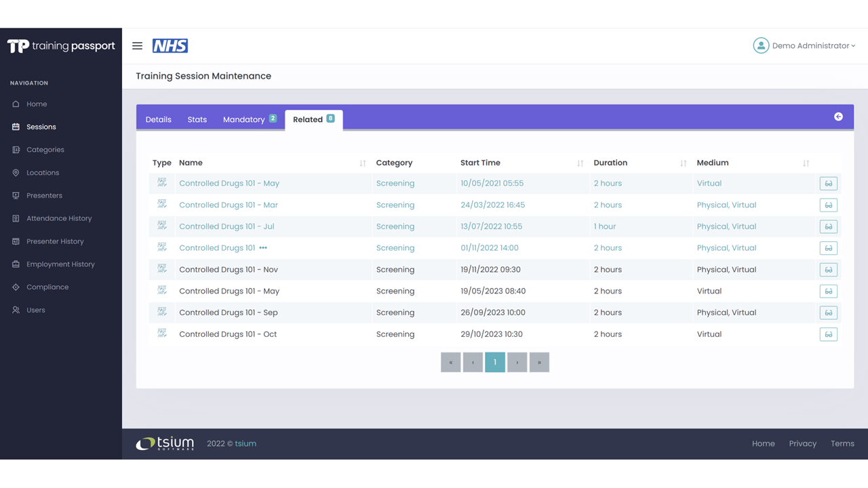Go to last page of results
Screen dimensions: 868x488
pos(539,362)
